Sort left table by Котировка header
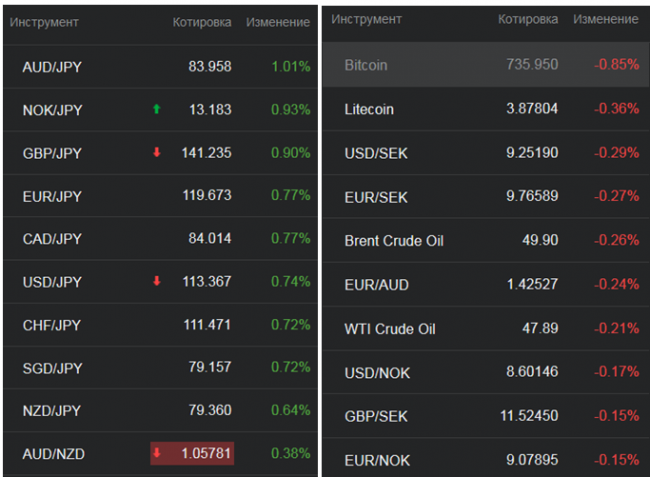This screenshot has height=477, width=650. pos(201,22)
